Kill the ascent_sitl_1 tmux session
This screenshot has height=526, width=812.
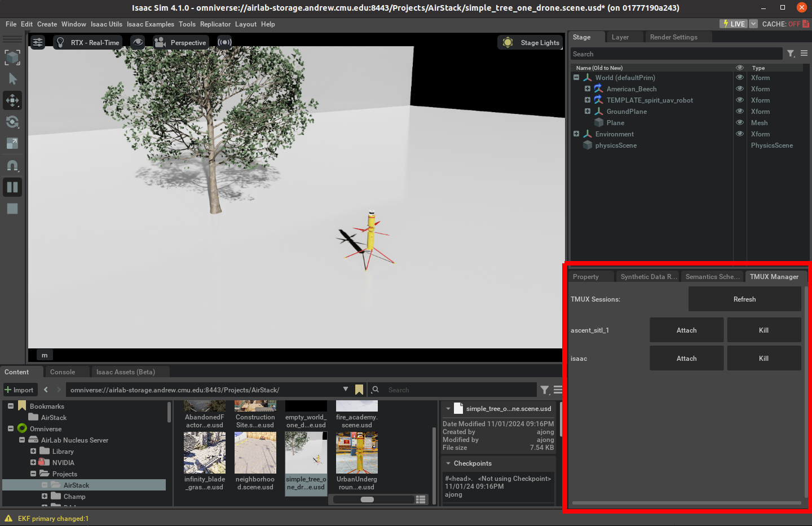(764, 330)
